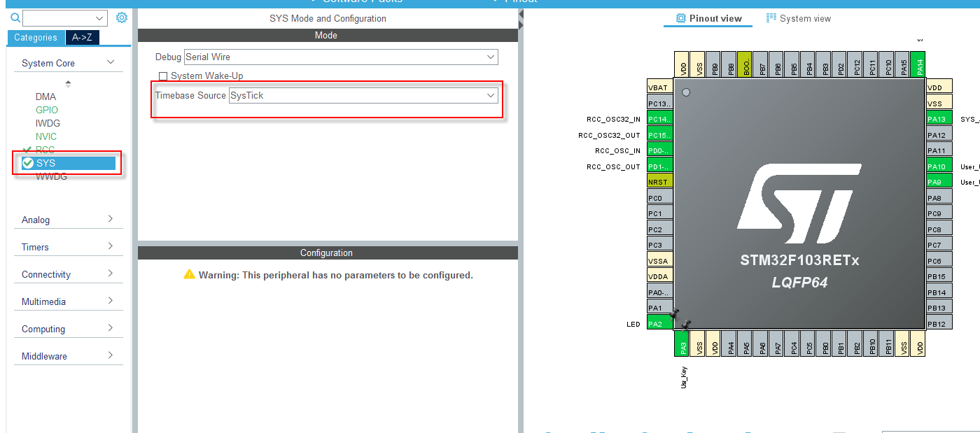Image resolution: width=980 pixels, height=433 pixels.
Task: Switch to the Categories tab
Action: [x=36, y=38]
